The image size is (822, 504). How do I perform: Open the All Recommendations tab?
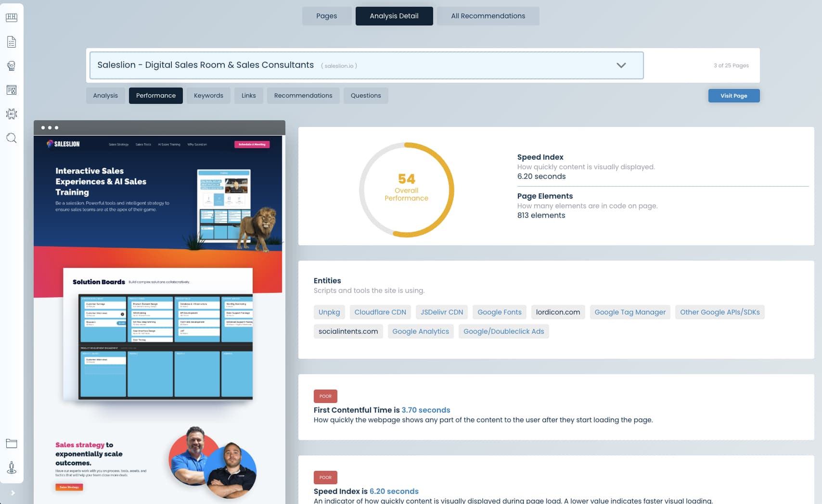(488, 16)
